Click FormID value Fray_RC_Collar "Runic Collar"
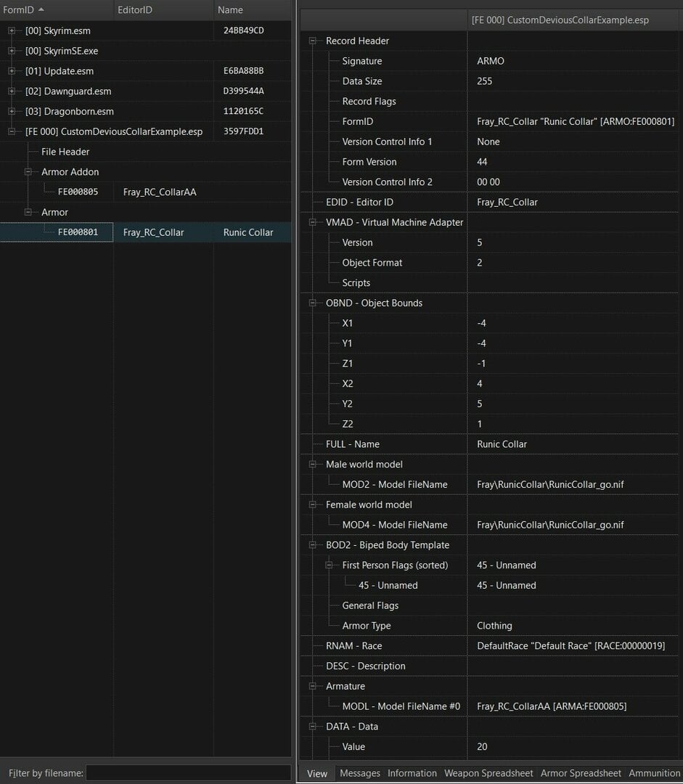 [x=576, y=121]
